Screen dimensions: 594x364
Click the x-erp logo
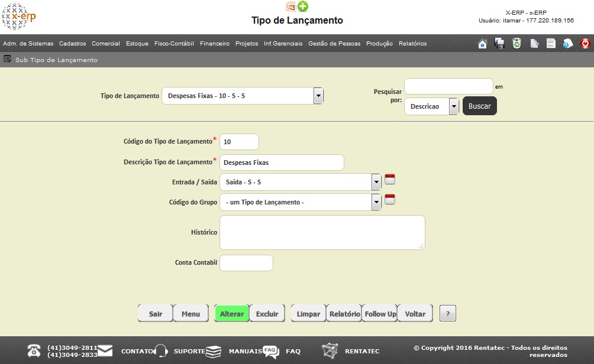(18, 17)
